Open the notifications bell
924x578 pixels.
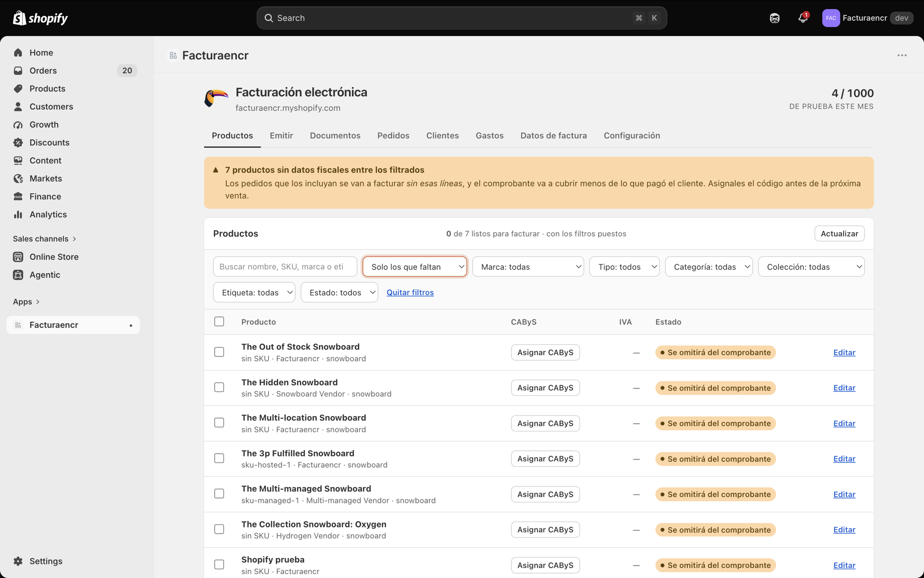[x=802, y=18]
